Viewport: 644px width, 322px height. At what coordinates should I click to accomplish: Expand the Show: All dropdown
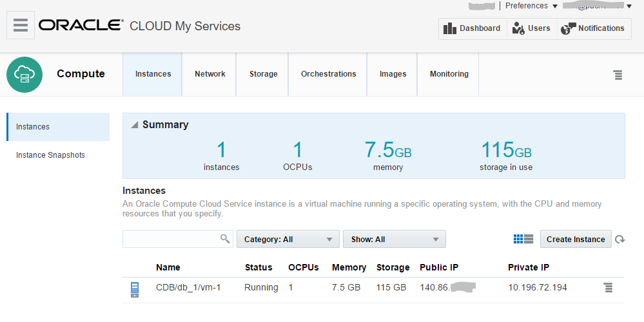click(x=394, y=239)
